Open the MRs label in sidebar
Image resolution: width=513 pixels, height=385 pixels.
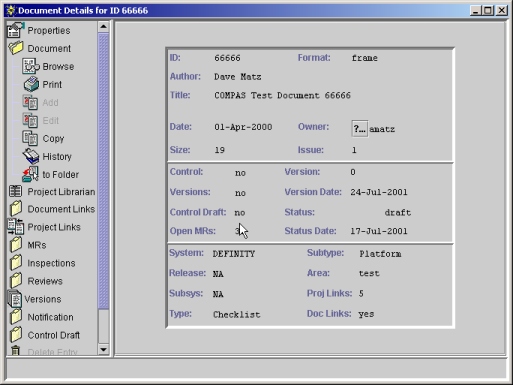(x=37, y=245)
